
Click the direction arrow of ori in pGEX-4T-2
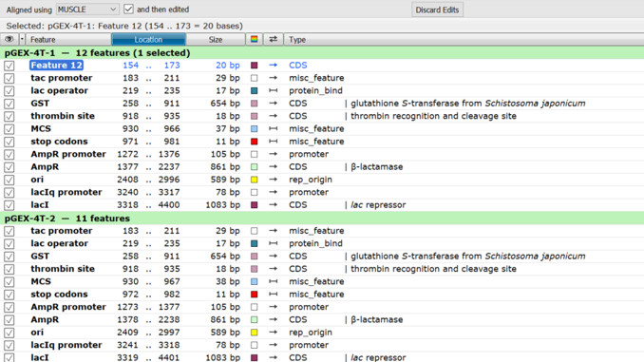point(274,332)
